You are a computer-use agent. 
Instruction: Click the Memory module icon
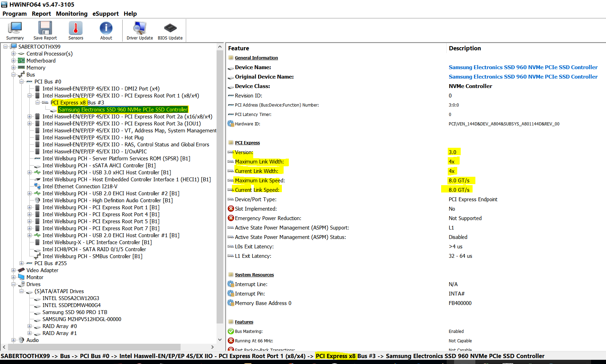(x=21, y=67)
